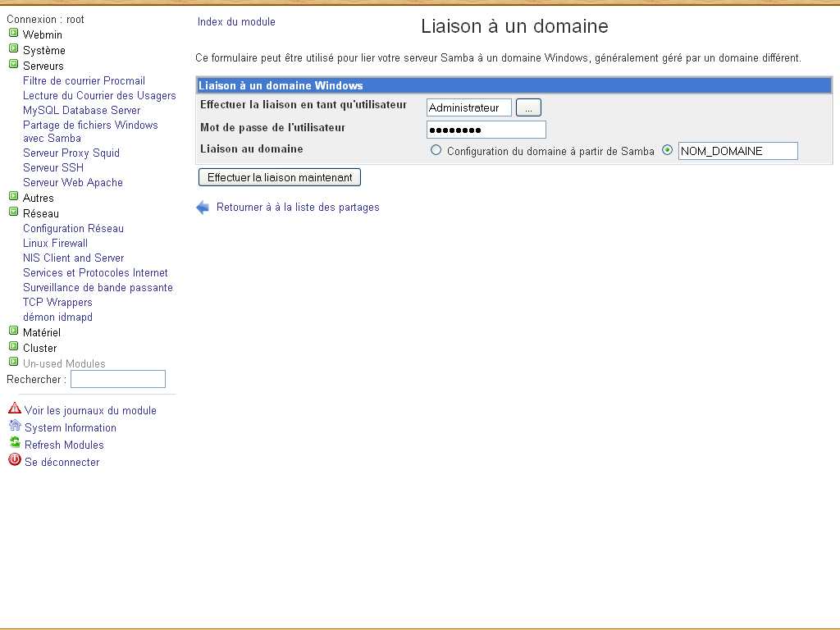840x630 pixels.
Task: Click the Rechercher search field
Action: (118, 379)
